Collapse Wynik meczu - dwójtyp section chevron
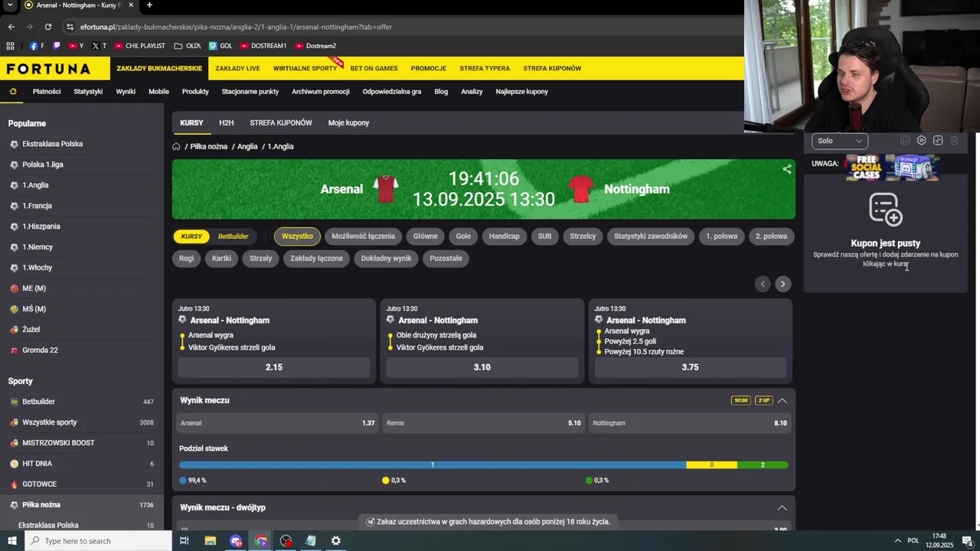The image size is (980, 551). pyautogui.click(x=782, y=507)
